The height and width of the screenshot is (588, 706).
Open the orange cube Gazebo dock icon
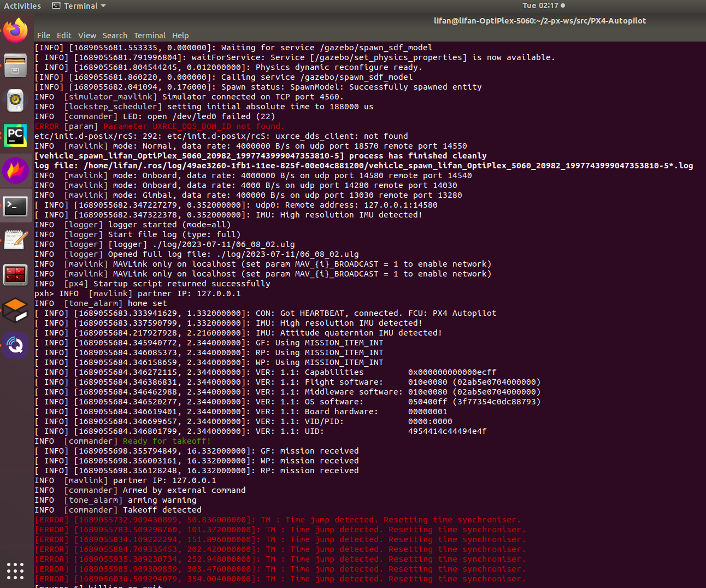pyautogui.click(x=15, y=310)
